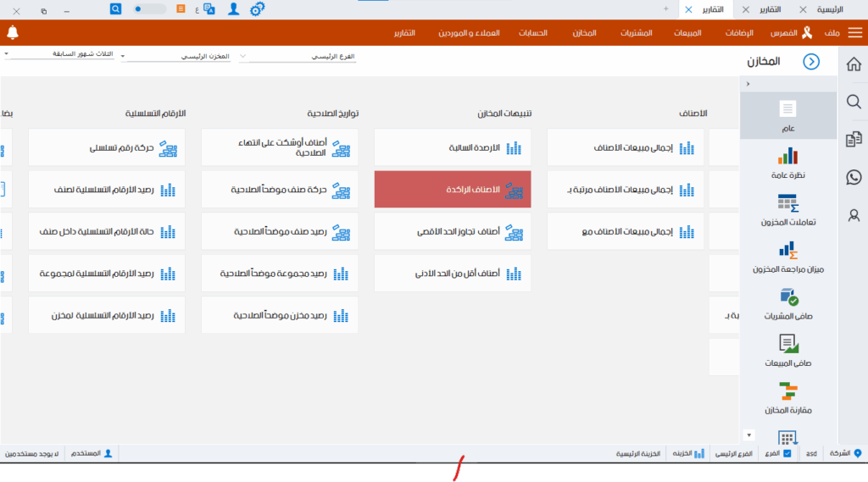Viewport: 868px width, 482px height.
Task: Click the notification bell icon
Action: point(12,33)
